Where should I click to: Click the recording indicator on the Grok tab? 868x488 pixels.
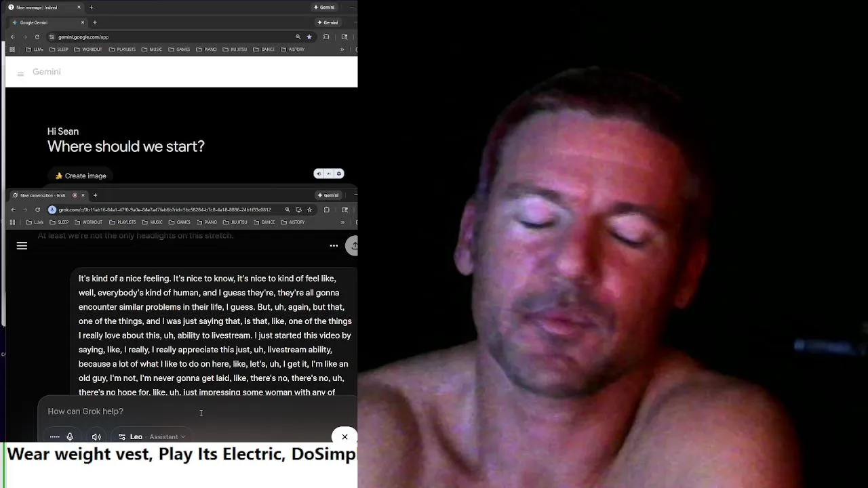[75, 195]
